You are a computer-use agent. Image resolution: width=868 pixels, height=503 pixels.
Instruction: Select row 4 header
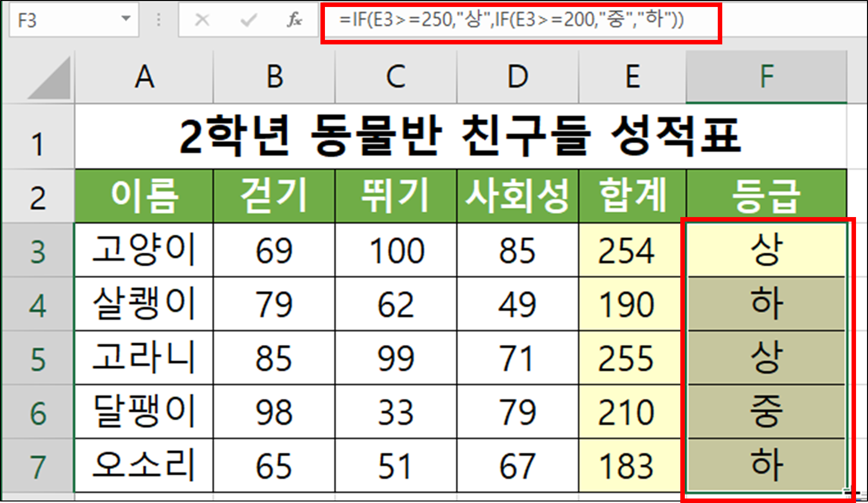click(x=38, y=304)
